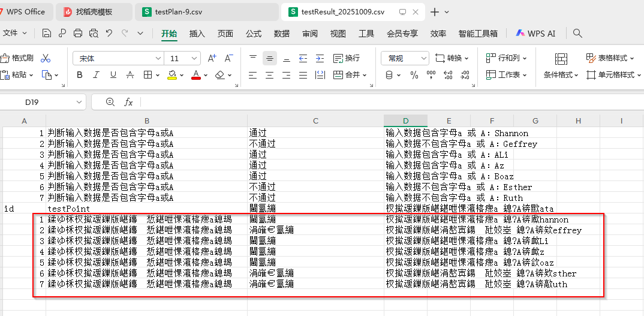Undo the last action
The image size is (644, 316).
(109, 34)
